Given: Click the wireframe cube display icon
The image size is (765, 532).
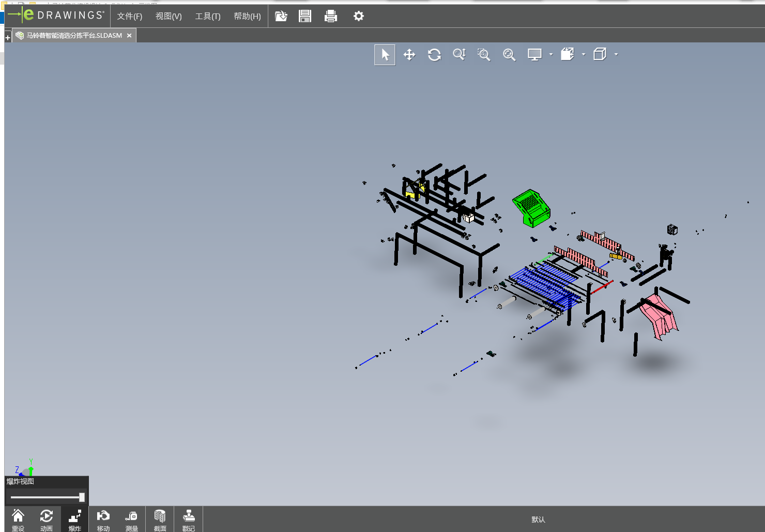Looking at the screenshot, I should pos(600,54).
